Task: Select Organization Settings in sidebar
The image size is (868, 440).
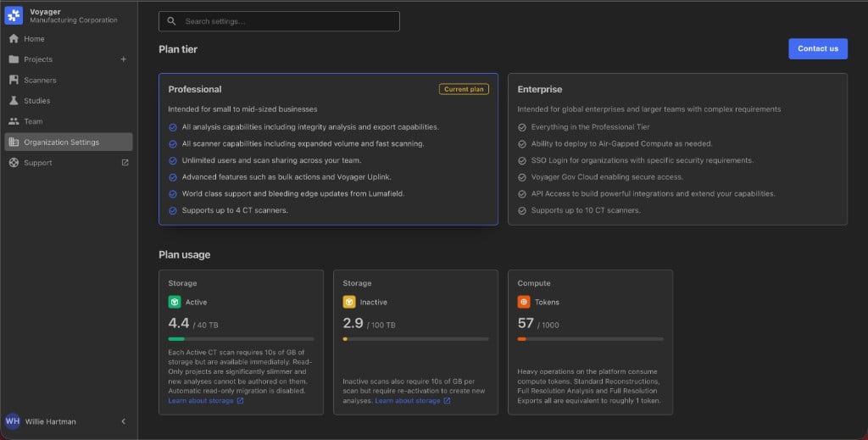Action: pos(69,142)
